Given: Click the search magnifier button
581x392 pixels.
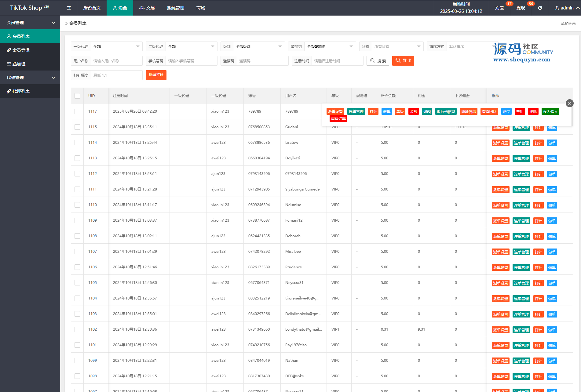Looking at the screenshot, I should [x=378, y=61].
